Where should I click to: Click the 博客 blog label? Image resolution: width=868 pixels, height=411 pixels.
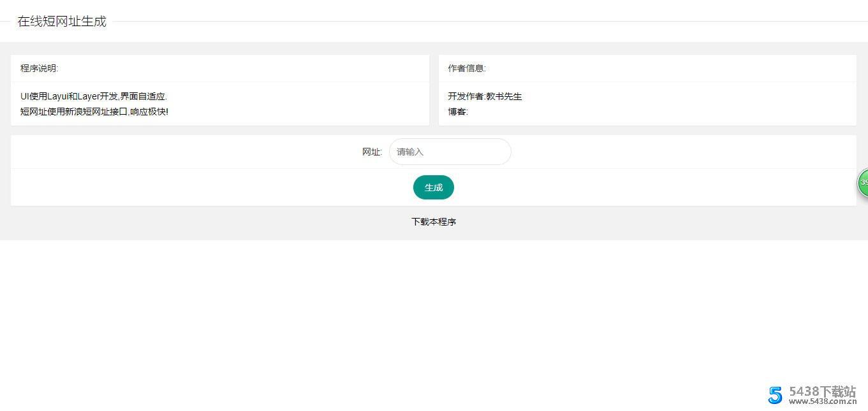click(457, 112)
